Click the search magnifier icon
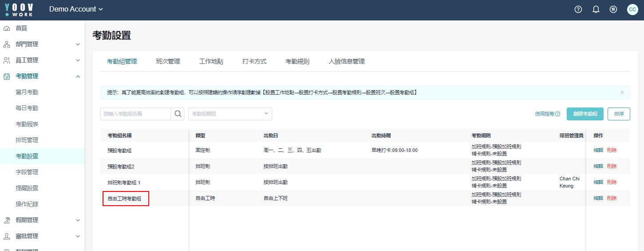Viewport: 644px width, 251px height. click(x=178, y=114)
